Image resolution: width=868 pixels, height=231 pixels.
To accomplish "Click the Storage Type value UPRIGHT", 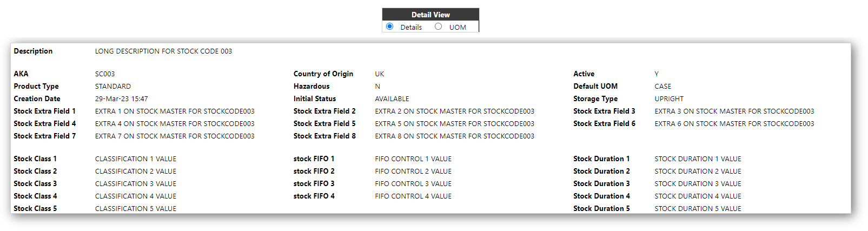I will [x=669, y=99].
